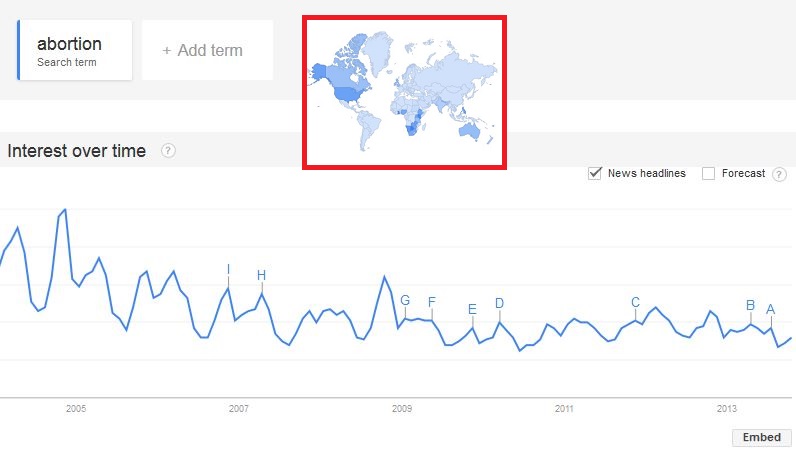Click the Embed button
Image resolution: width=796 pixels, height=465 pixels.
761,437
